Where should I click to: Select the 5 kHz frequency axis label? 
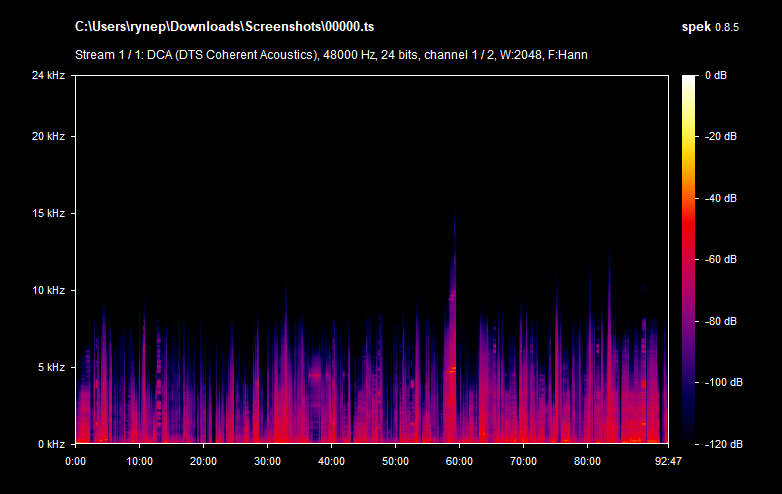click(50, 368)
